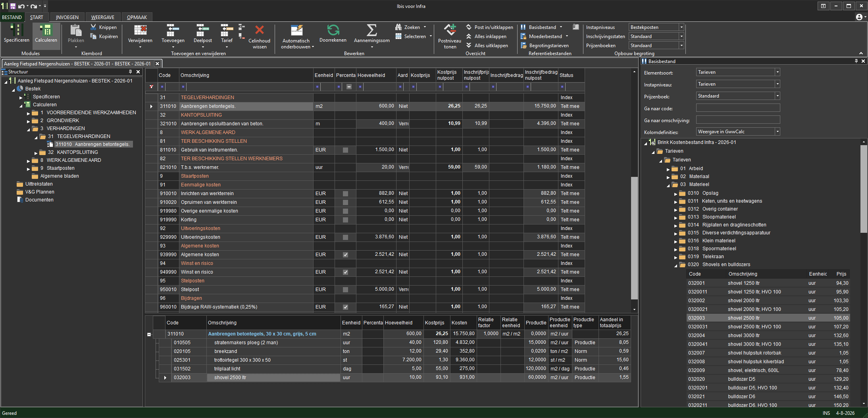
Task: Click the Tarief icon
Action: coord(227,30)
